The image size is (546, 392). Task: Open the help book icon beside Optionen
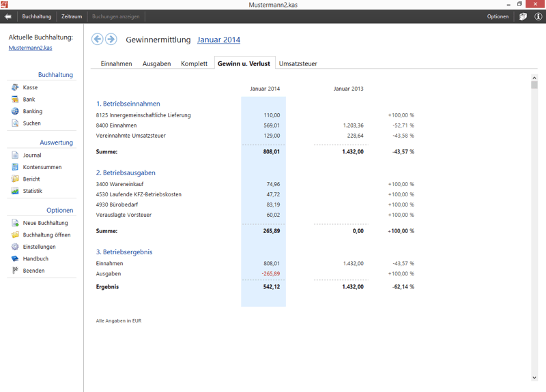pyautogui.click(x=523, y=16)
